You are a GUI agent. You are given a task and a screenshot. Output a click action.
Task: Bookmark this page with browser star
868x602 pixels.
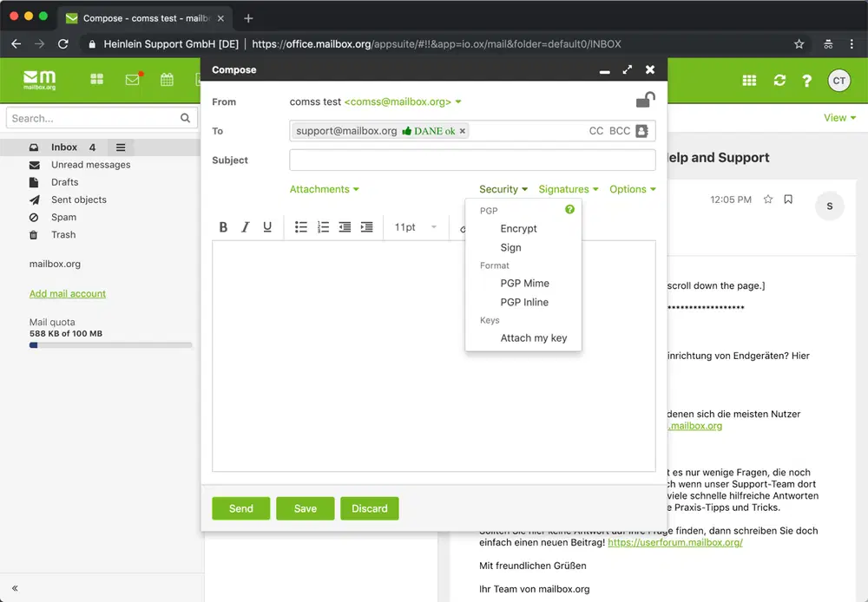(x=799, y=43)
